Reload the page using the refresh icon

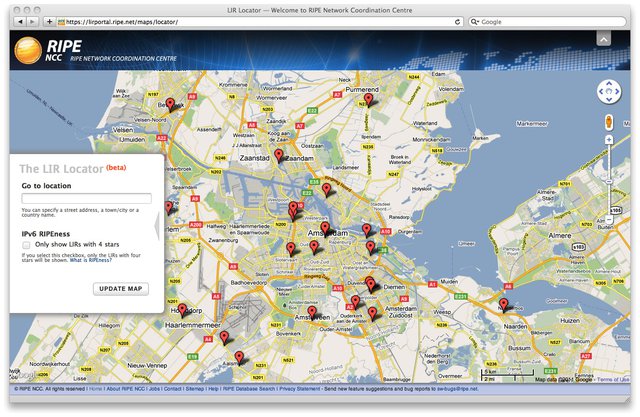[x=458, y=22]
